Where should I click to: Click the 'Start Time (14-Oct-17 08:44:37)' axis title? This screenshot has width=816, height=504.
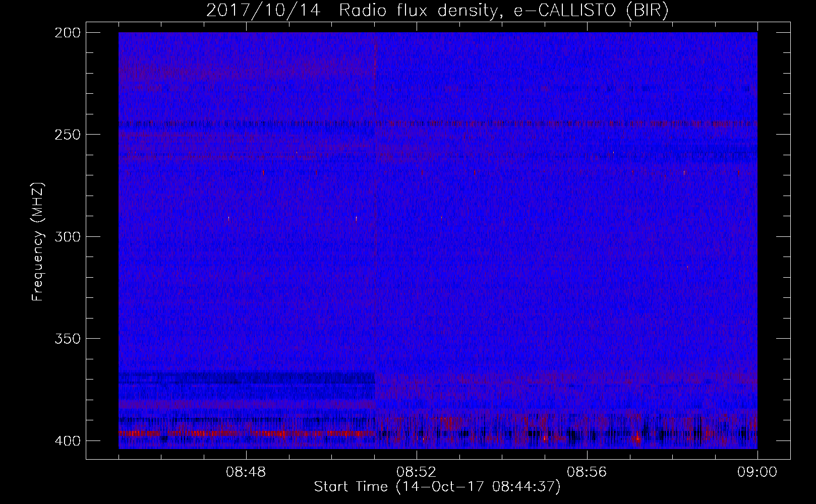pos(437,487)
